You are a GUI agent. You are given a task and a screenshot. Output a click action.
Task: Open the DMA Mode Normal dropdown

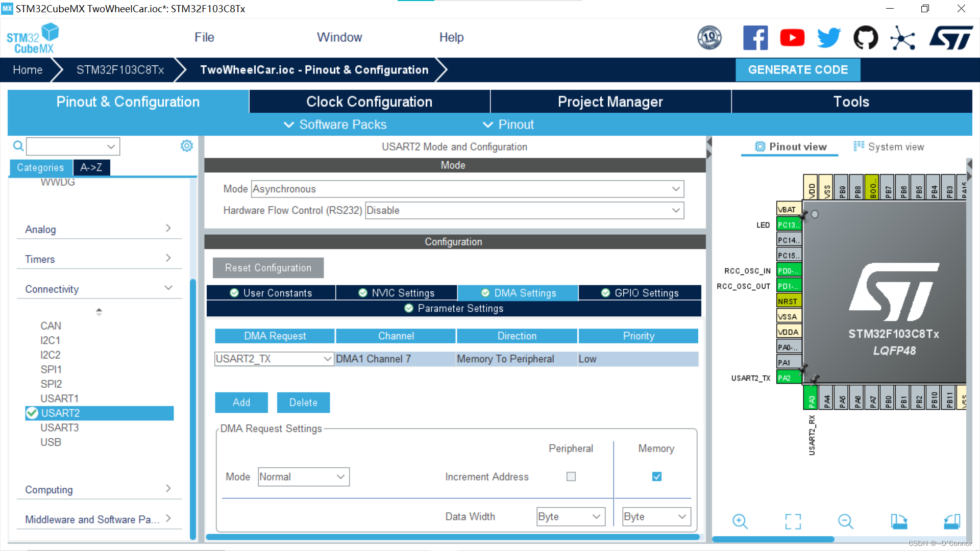(x=304, y=477)
